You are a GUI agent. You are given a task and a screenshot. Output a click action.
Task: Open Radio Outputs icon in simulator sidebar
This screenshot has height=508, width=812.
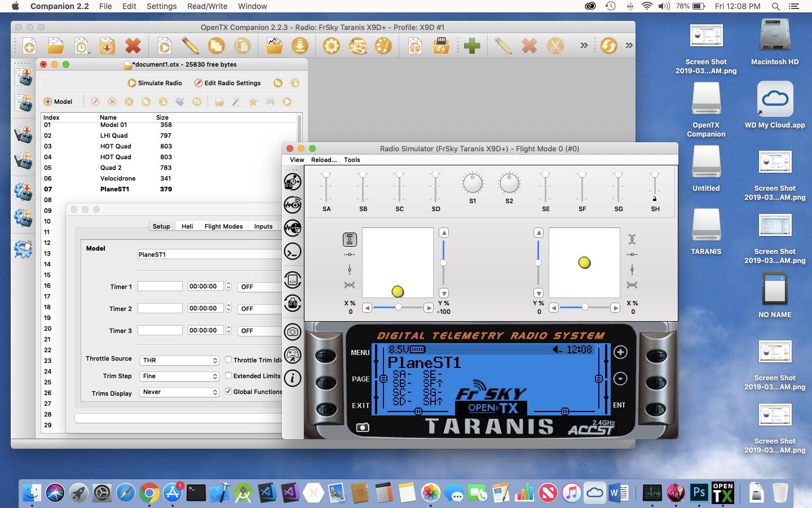tap(293, 182)
